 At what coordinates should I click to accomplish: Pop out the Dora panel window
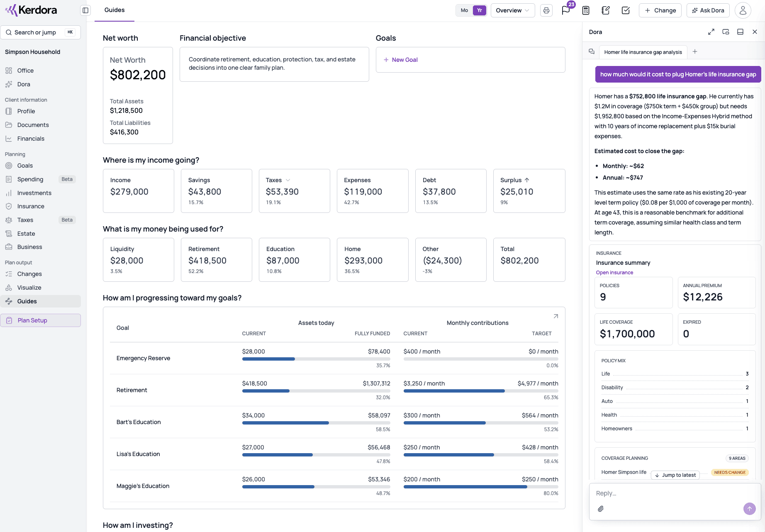tap(726, 32)
